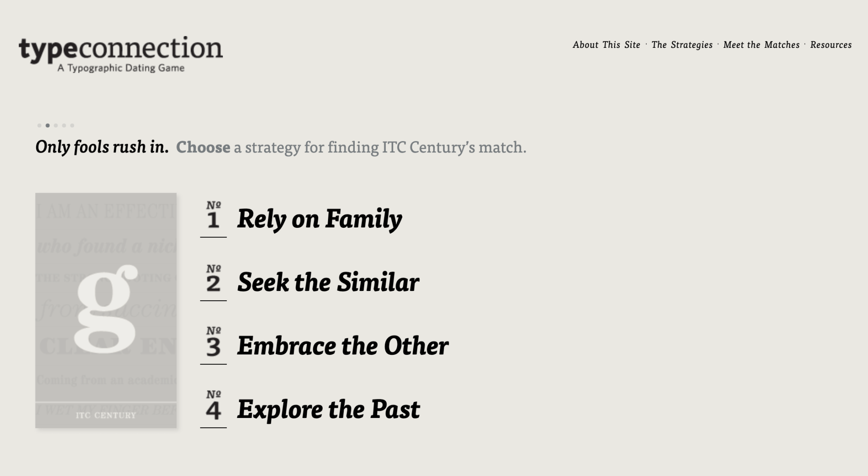Jump to the third progress dot
Image resolution: width=868 pixels, height=476 pixels.
click(x=56, y=125)
